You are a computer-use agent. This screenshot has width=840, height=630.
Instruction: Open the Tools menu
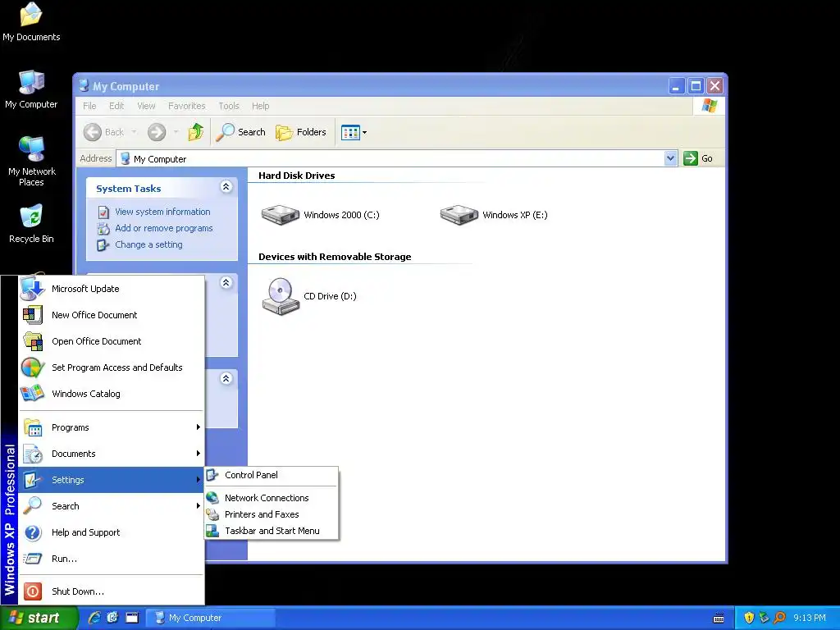229,106
